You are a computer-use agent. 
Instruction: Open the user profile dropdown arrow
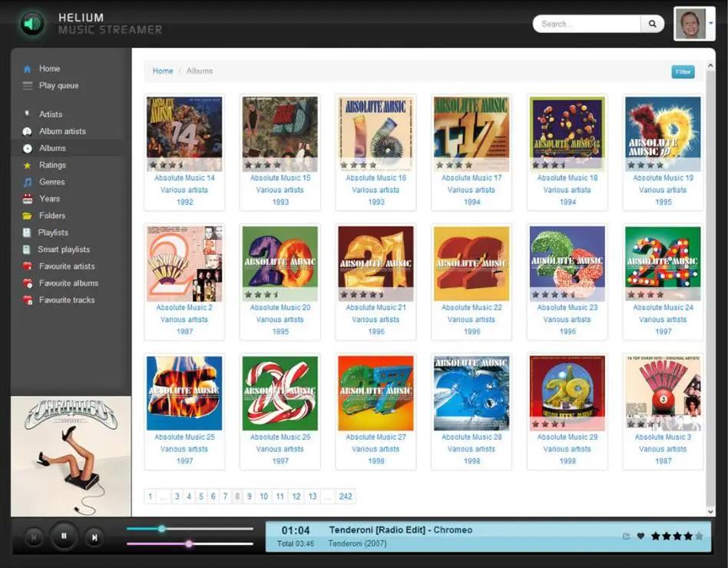tap(711, 24)
